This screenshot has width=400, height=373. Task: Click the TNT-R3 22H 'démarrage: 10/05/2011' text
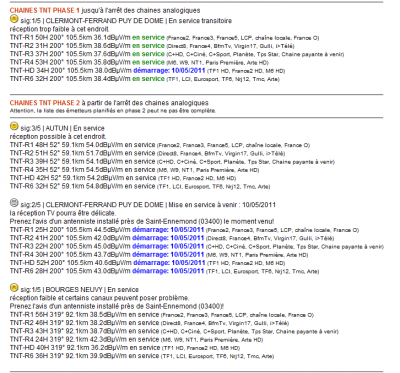click(x=168, y=246)
